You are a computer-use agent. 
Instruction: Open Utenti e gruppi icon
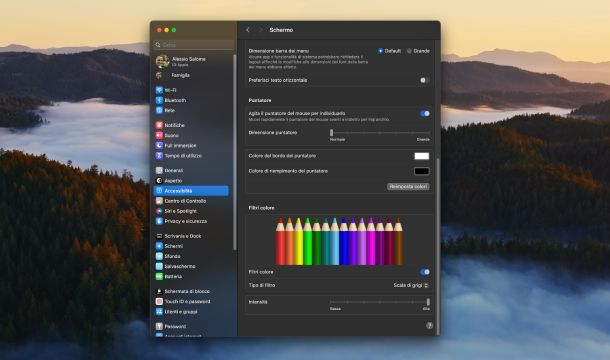pos(159,311)
